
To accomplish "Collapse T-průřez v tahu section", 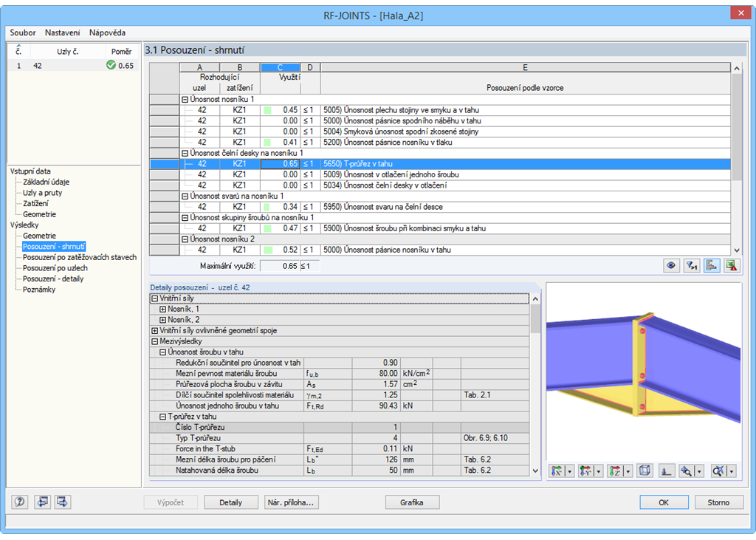I will point(163,417).
